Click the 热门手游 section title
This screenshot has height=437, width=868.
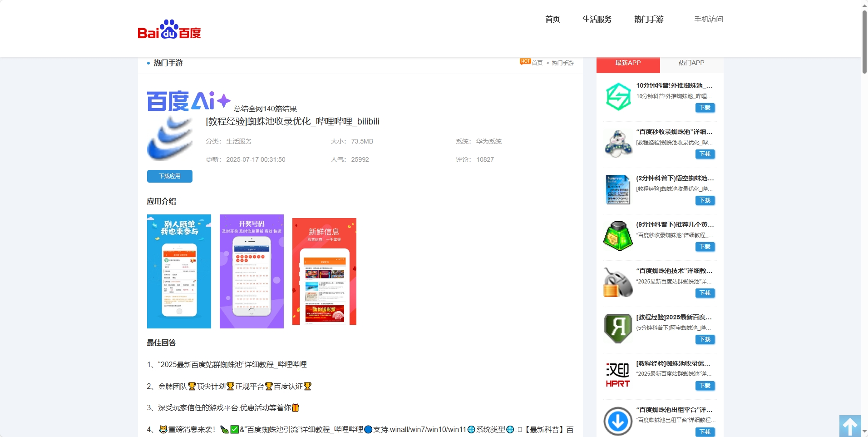tap(168, 63)
